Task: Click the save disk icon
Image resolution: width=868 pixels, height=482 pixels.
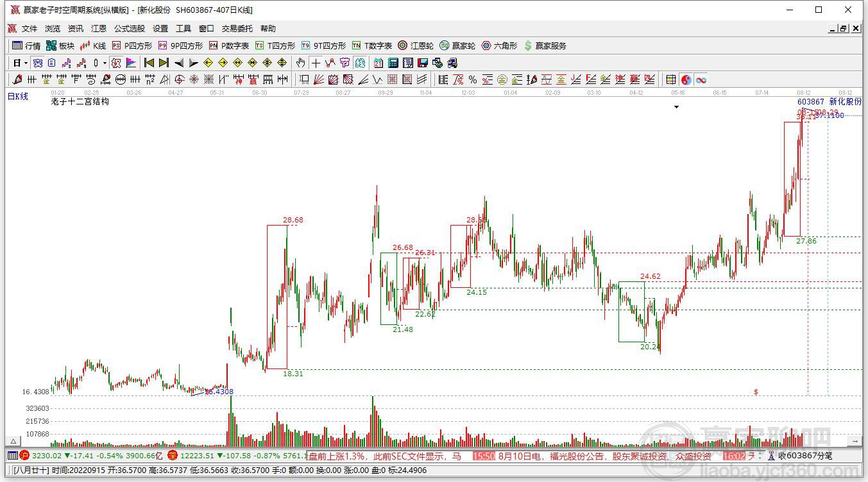Action: pos(423,63)
